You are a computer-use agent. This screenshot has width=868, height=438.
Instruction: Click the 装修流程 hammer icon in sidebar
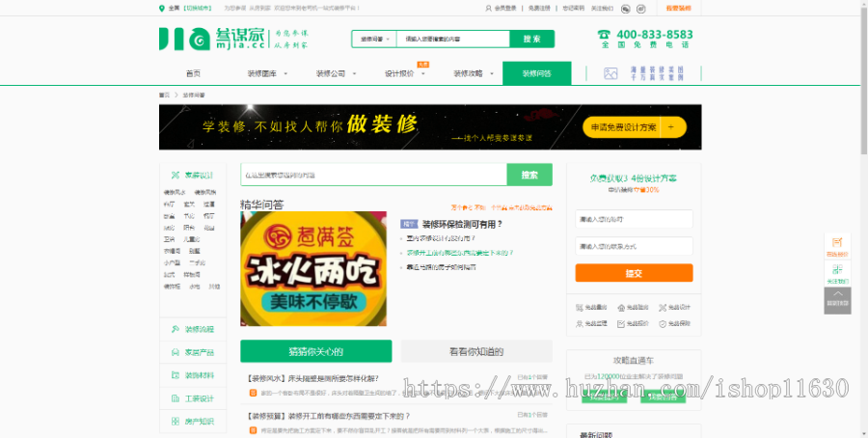click(175, 330)
